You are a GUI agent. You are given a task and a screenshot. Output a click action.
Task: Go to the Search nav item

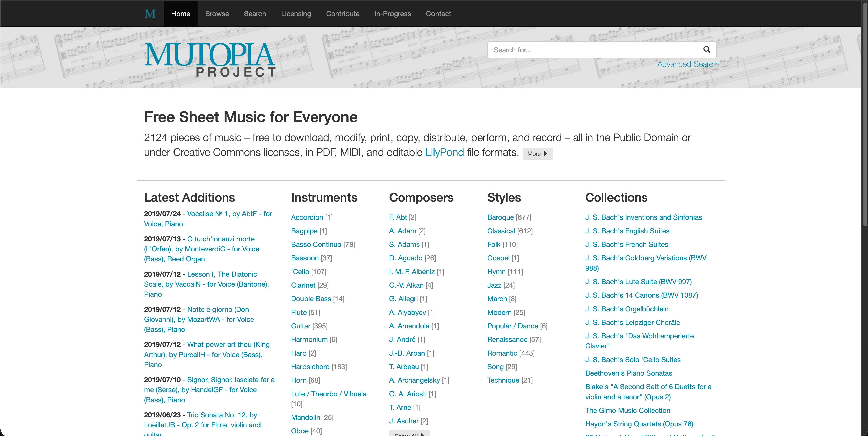(255, 14)
